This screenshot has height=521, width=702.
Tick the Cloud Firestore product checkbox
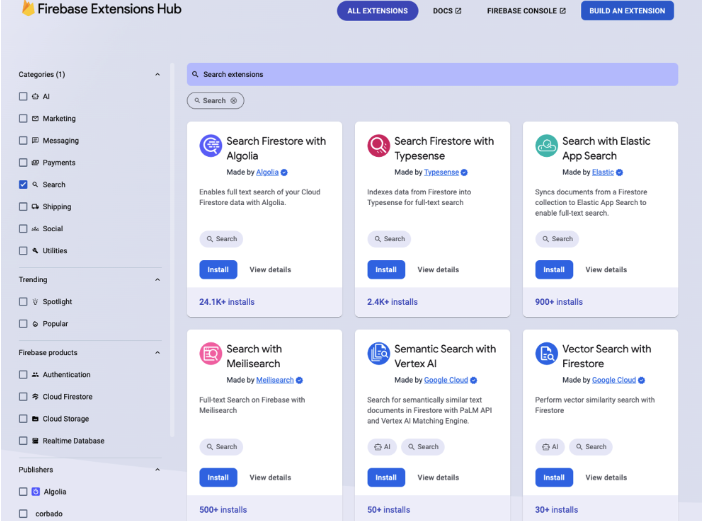(23, 397)
